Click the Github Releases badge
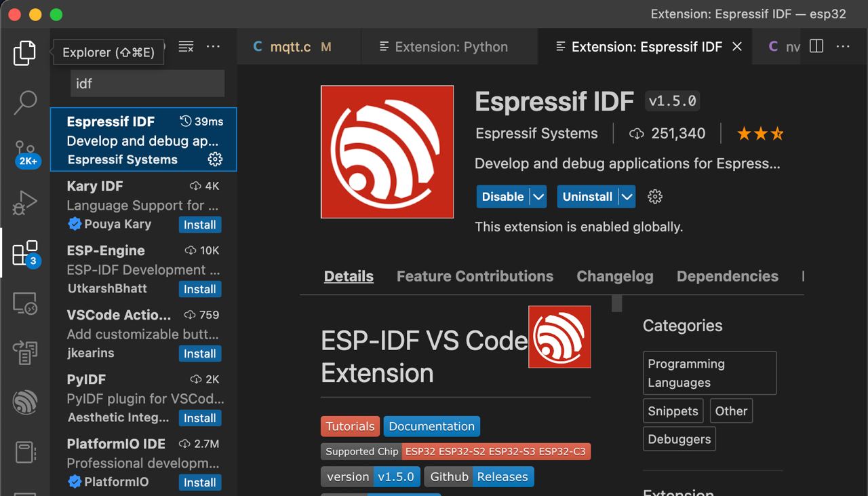Screen dimensions: 868x496 (479, 476)
